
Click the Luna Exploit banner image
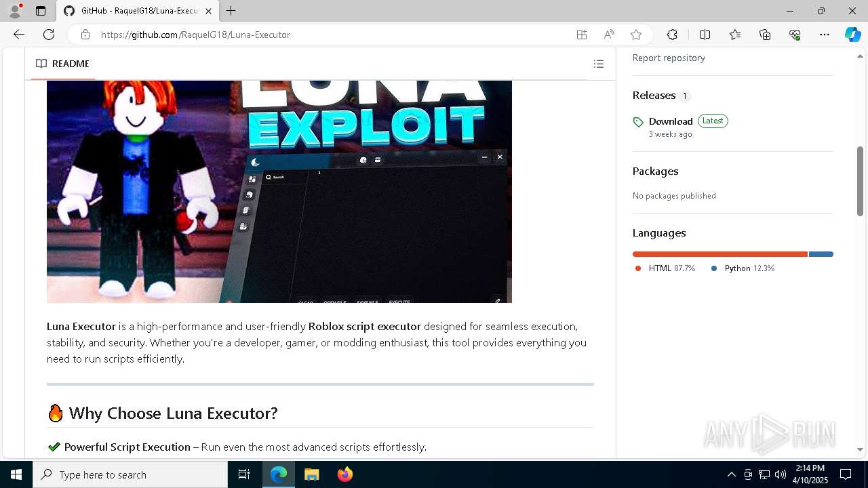coord(279,191)
